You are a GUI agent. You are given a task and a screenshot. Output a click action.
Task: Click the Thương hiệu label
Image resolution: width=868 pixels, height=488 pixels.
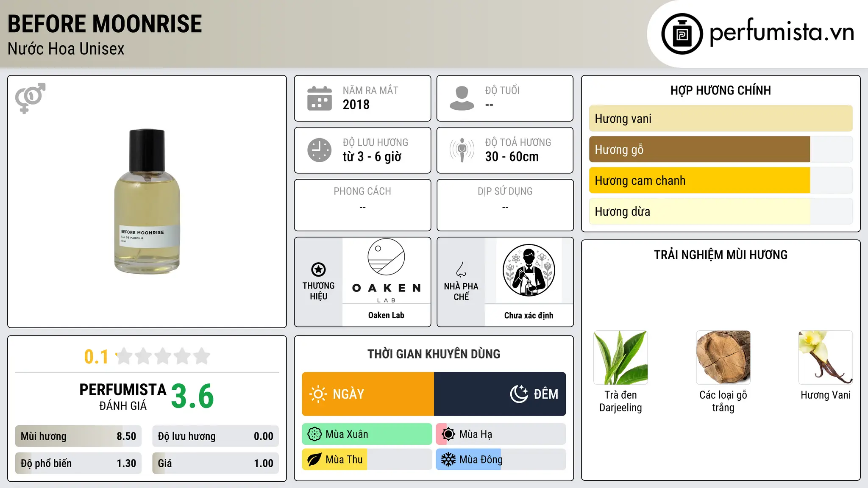[x=318, y=291]
